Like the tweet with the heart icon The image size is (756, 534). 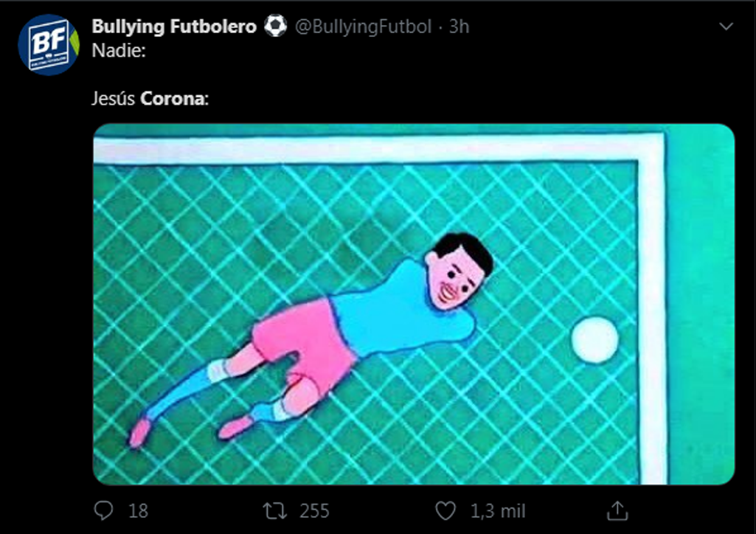445,511
